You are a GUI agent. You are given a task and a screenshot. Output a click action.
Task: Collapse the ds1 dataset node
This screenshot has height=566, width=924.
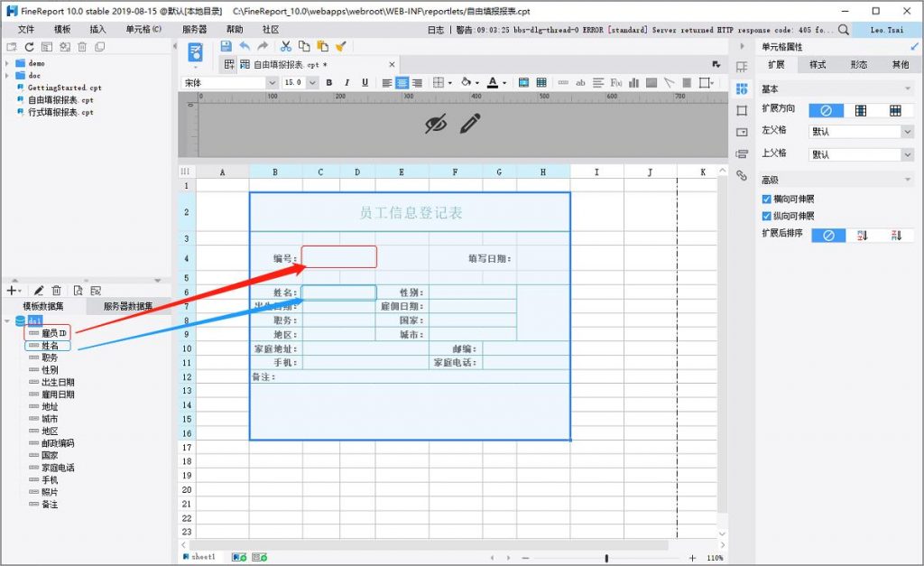7,320
